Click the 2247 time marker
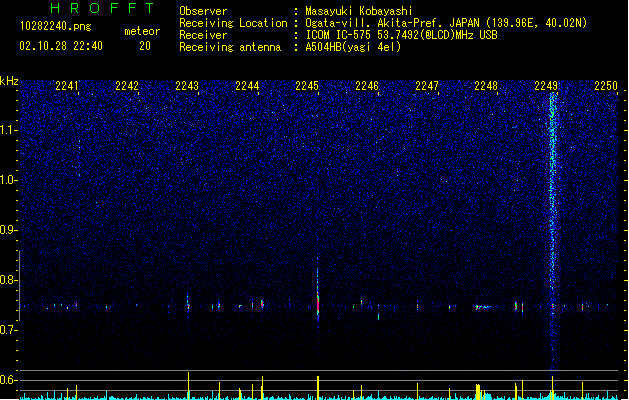This screenshot has width=629, height=400. point(427,86)
